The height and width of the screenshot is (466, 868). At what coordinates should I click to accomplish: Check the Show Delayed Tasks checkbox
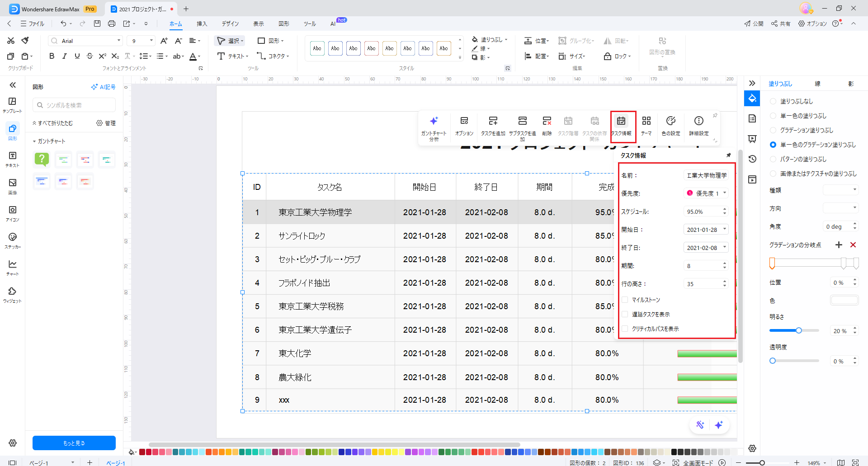coord(625,314)
